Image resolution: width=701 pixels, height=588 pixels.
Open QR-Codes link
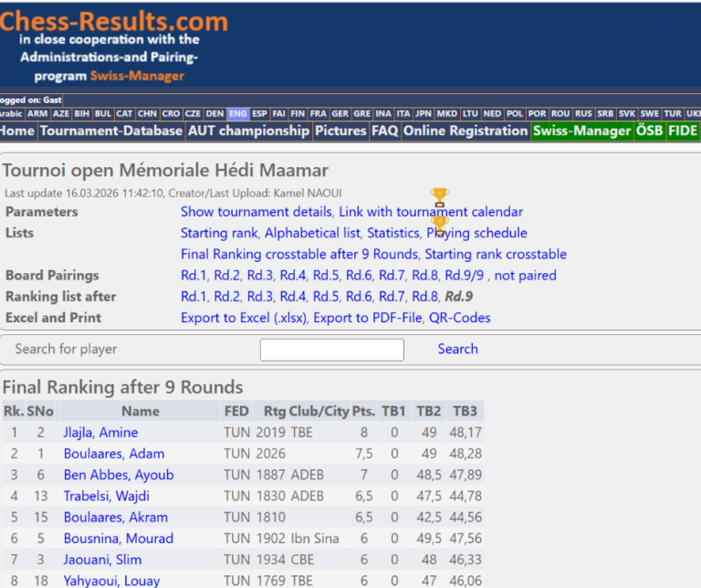pyautogui.click(x=459, y=318)
